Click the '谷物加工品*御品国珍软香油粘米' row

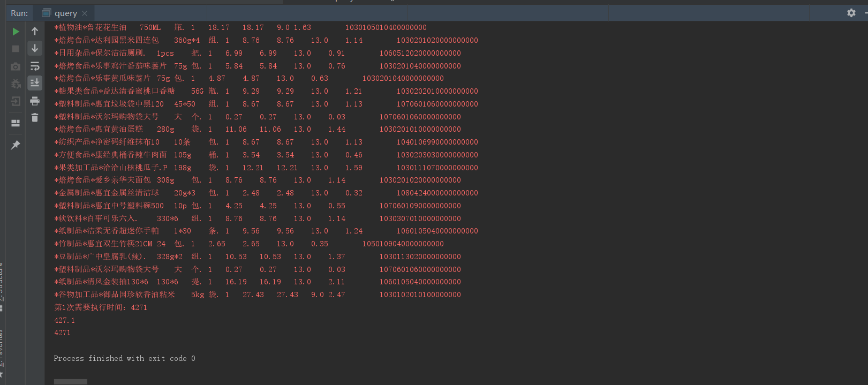pyautogui.click(x=258, y=295)
